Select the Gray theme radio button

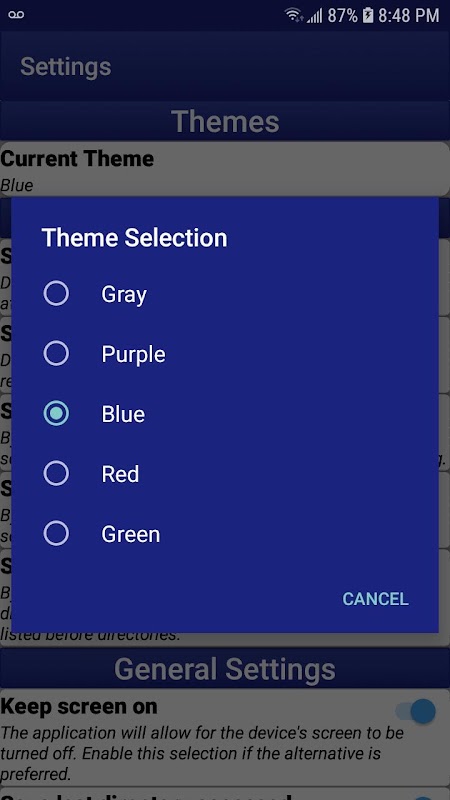pos(56,293)
